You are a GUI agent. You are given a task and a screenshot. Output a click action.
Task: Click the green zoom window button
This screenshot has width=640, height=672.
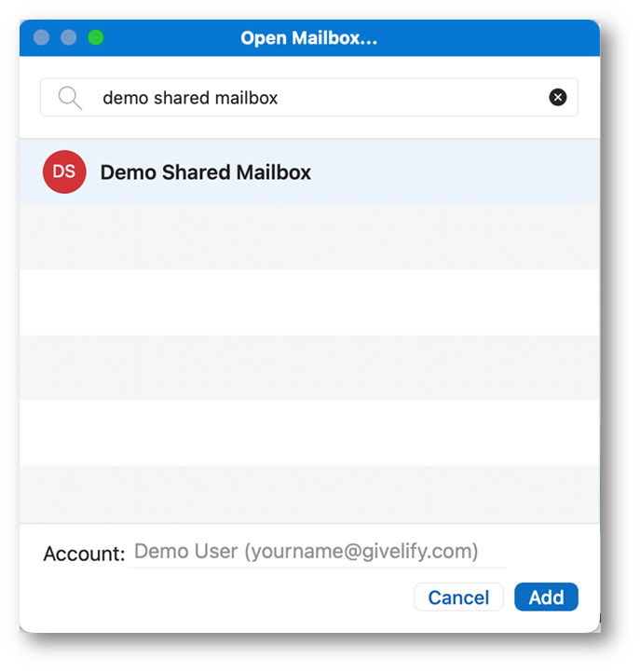click(x=96, y=37)
